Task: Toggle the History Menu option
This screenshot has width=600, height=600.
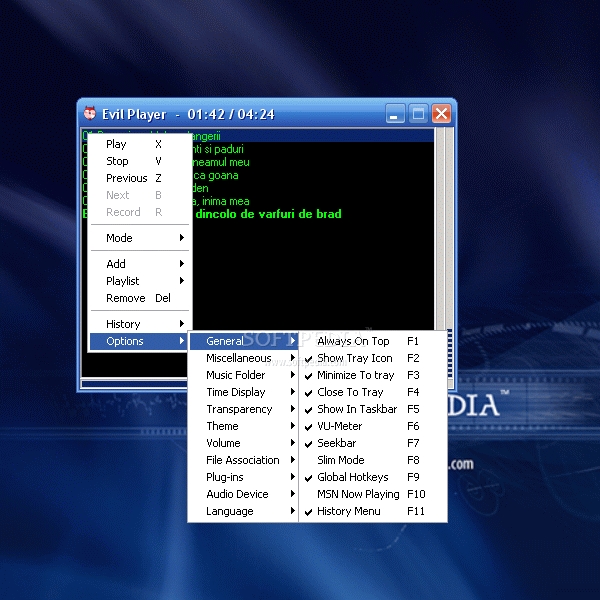Action: pos(373,511)
